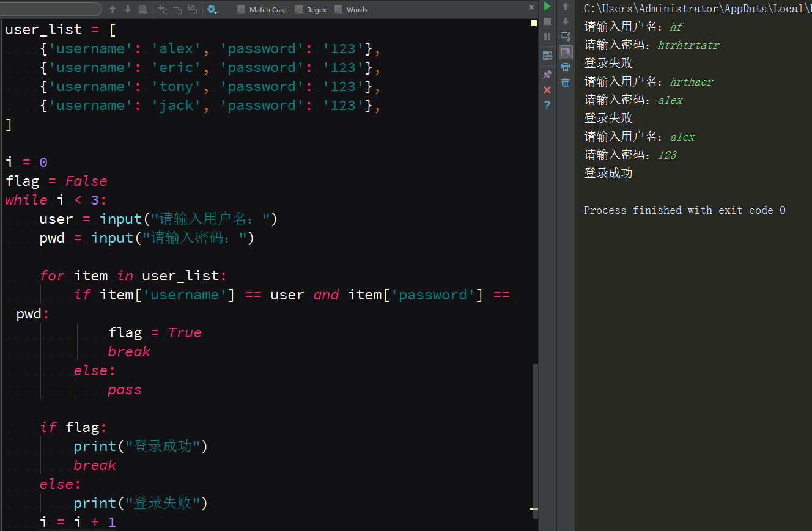Click the "flag = True" line
The height and width of the screenshot is (531, 812).
click(155, 332)
